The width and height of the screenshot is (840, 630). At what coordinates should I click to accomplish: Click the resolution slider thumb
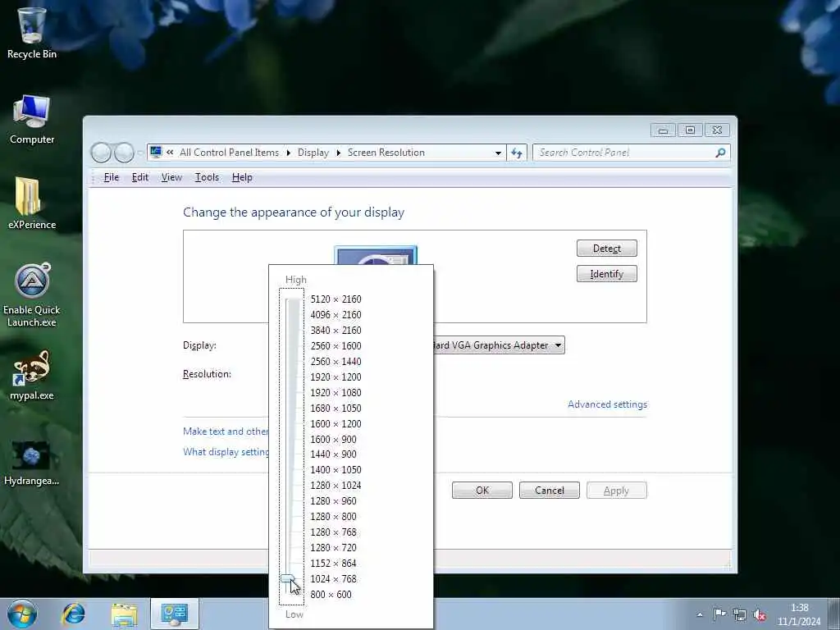click(x=288, y=579)
